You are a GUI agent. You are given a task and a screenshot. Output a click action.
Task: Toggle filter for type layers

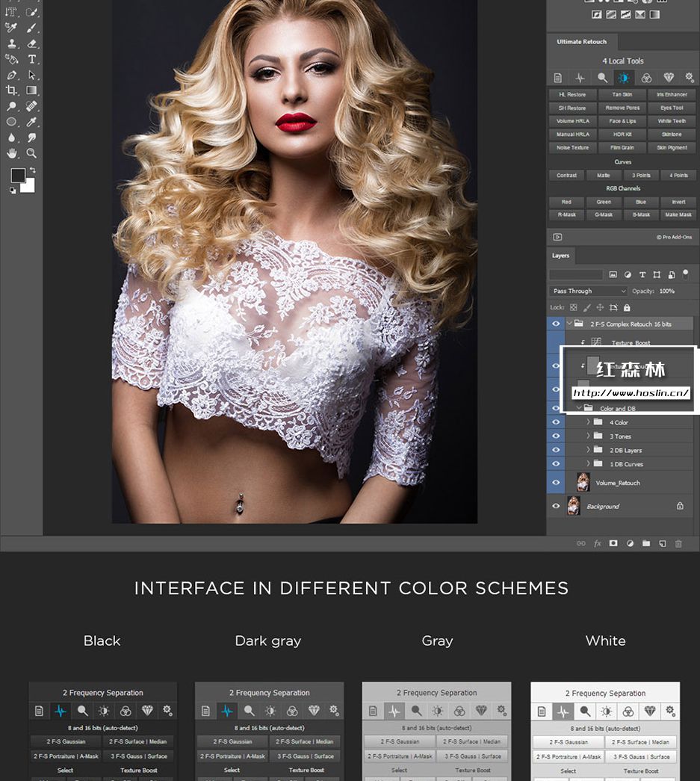642,274
